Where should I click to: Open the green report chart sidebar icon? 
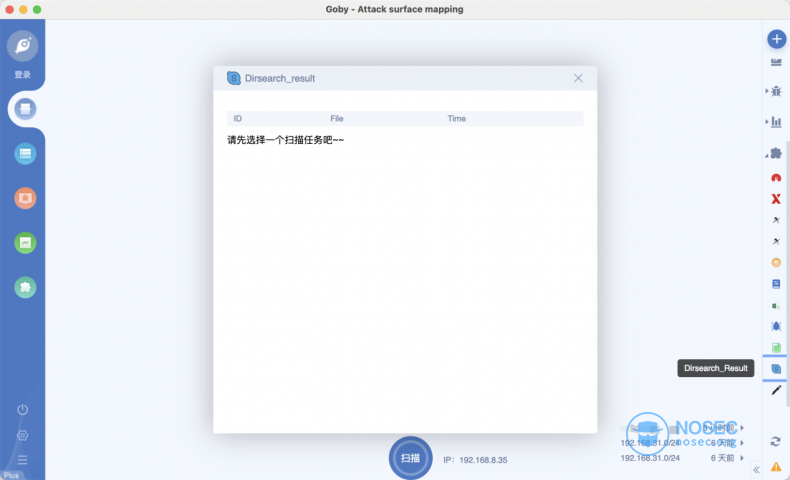(x=25, y=243)
